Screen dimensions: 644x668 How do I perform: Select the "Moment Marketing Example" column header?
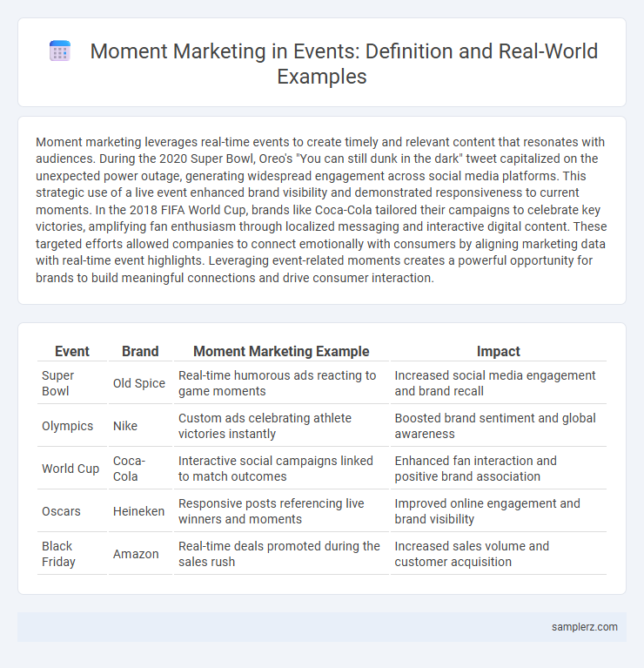pyautogui.click(x=281, y=351)
